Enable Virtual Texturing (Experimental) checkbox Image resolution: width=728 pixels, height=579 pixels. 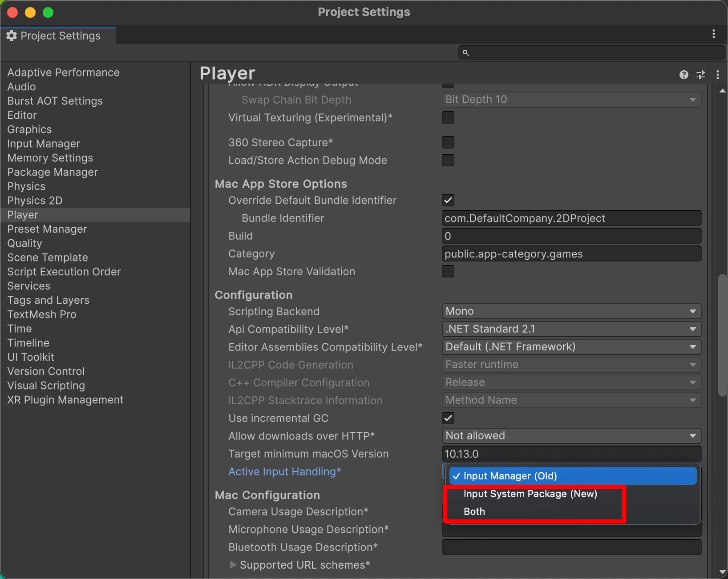coord(448,117)
